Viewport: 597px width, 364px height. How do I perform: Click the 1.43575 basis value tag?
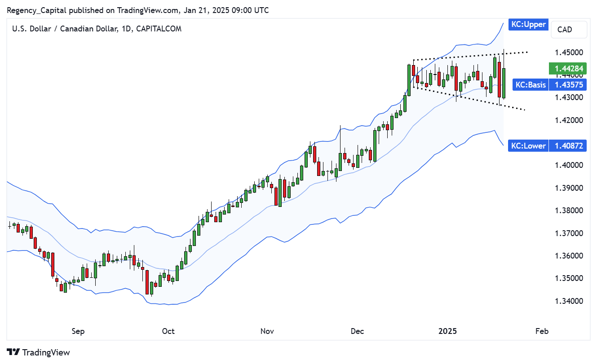[x=568, y=84]
